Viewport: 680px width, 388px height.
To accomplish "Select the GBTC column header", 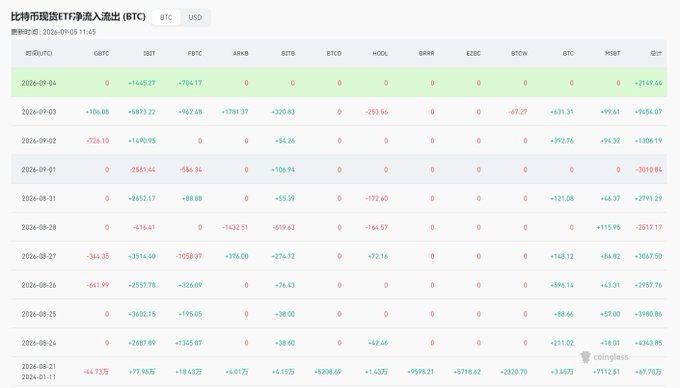I will 101,53.
